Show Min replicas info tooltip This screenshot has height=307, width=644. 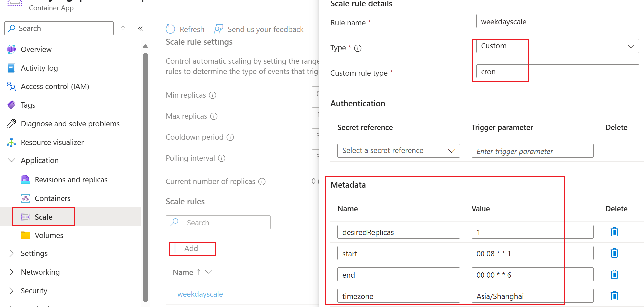point(212,95)
